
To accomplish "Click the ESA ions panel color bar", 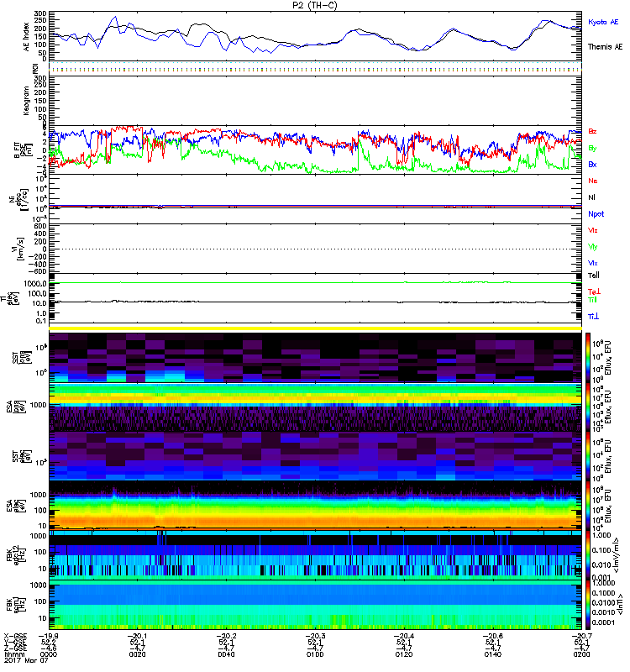I will click(588, 407).
